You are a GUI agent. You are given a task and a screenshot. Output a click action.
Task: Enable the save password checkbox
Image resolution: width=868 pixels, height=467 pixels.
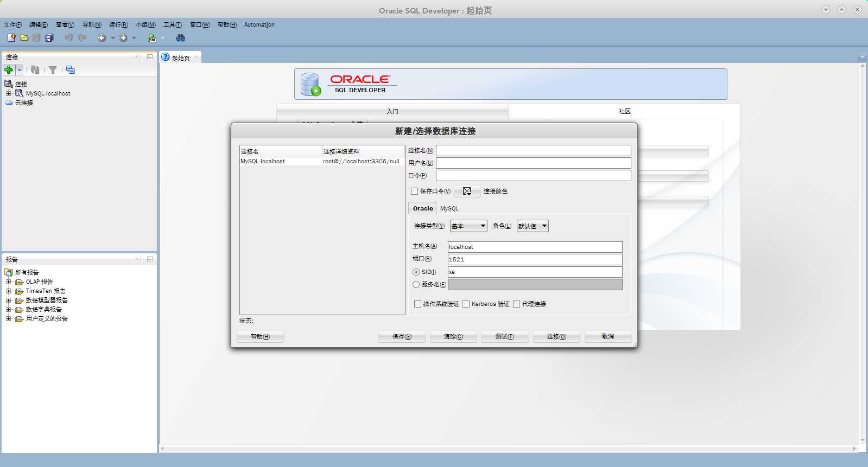click(x=415, y=191)
